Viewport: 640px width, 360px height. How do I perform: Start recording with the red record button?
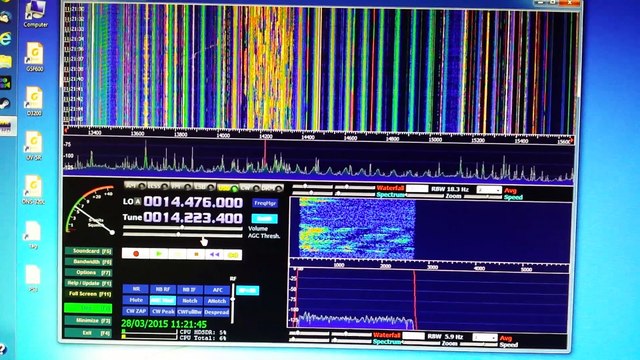tap(136, 254)
